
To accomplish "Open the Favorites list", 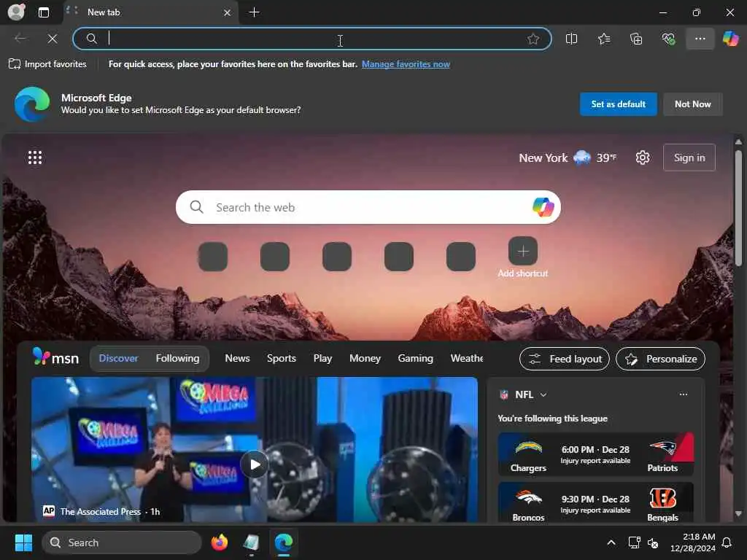I will pyautogui.click(x=603, y=39).
